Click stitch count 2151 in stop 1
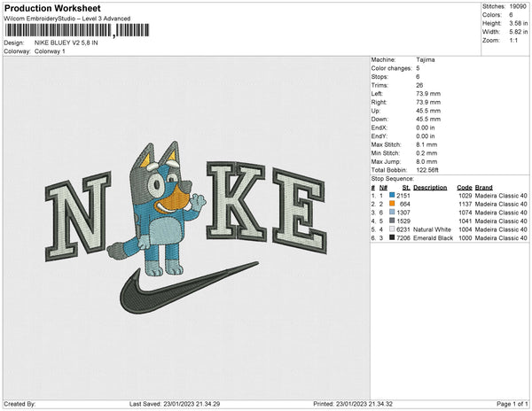 (x=403, y=196)
